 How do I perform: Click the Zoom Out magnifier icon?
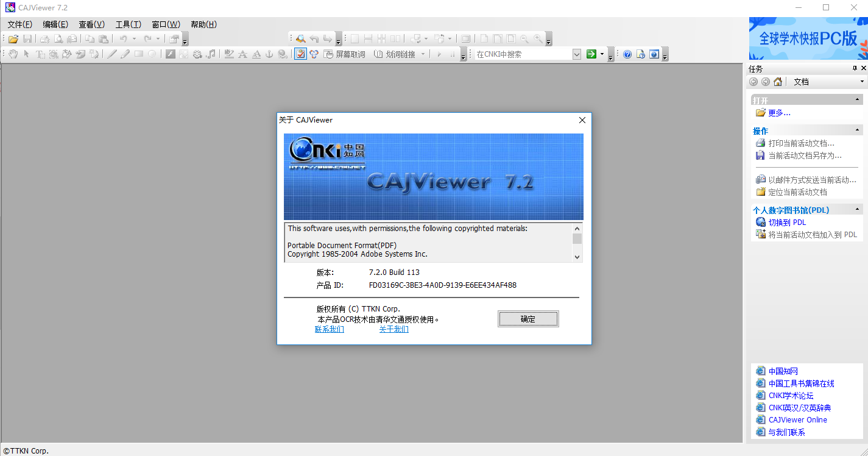tap(524, 39)
